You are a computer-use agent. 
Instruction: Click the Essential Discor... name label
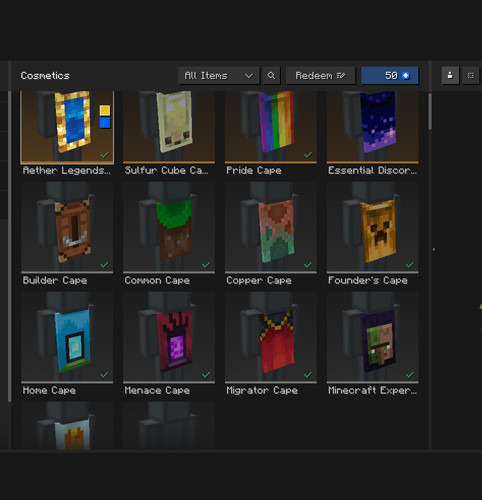click(373, 171)
